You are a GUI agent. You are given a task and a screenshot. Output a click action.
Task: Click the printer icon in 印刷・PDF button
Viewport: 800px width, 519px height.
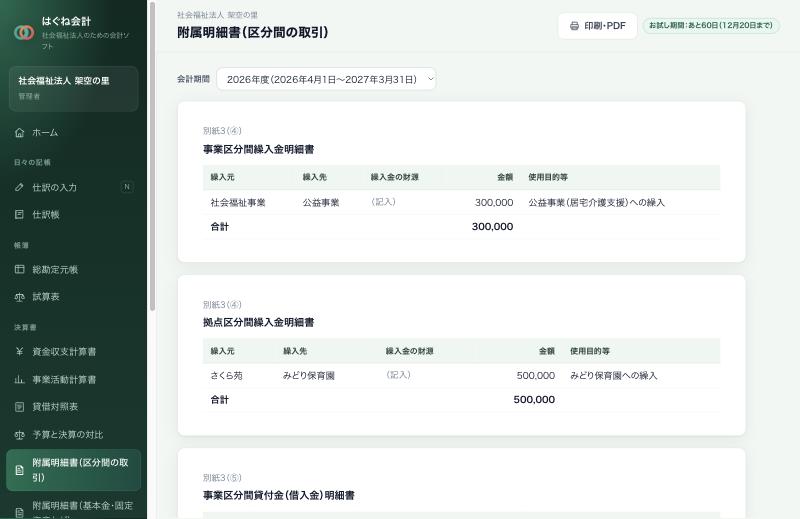(574, 26)
